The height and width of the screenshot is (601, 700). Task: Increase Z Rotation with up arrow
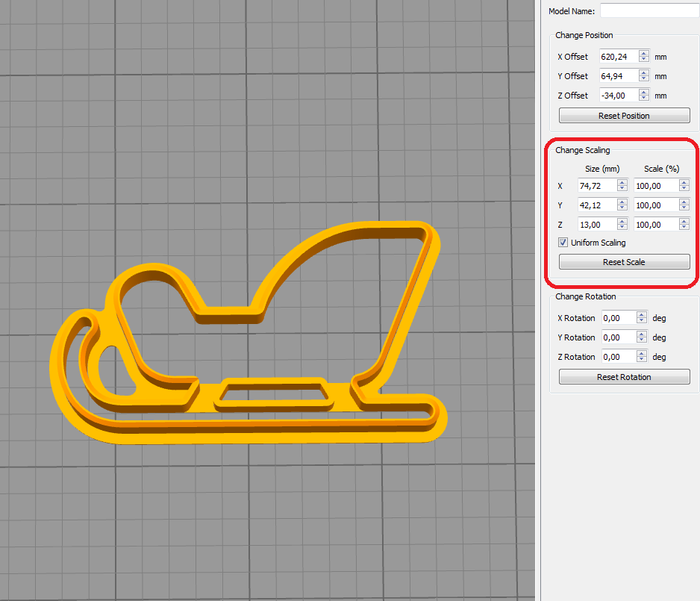[x=642, y=353]
